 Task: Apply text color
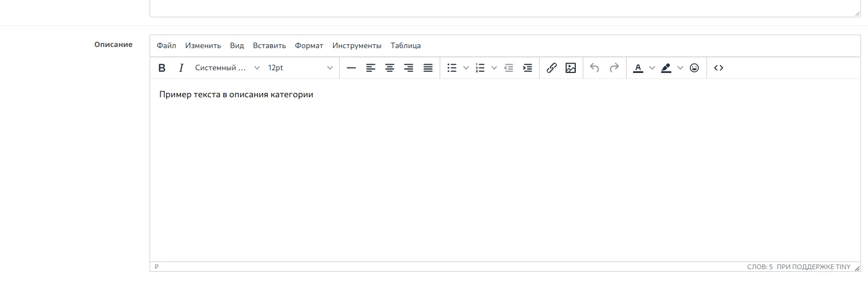(638, 68)
